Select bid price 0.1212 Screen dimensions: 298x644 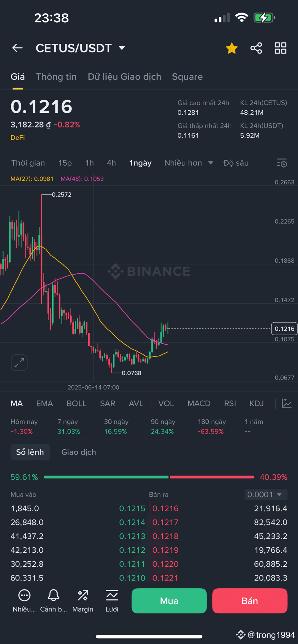click(132, 550)
